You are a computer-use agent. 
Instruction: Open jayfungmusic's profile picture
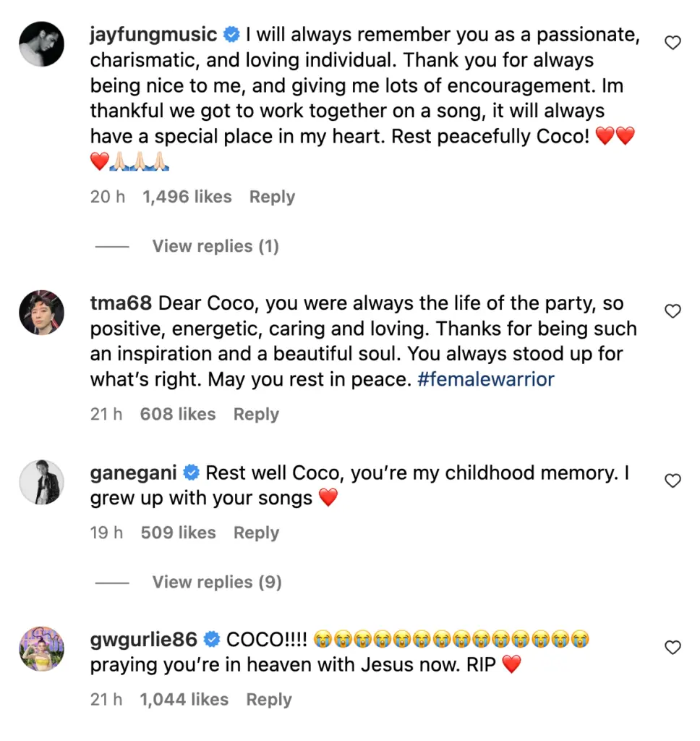pyautogui.click(x=41, y=43)
